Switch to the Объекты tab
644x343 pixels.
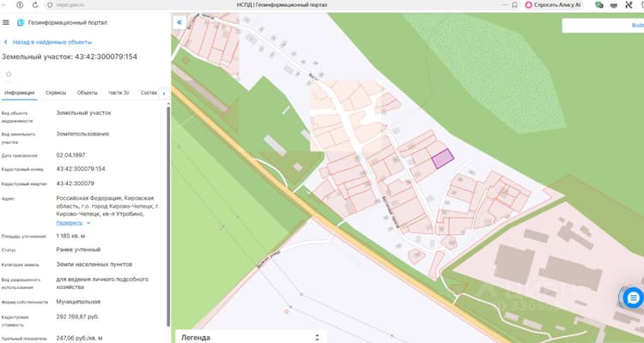coord(87,93)
